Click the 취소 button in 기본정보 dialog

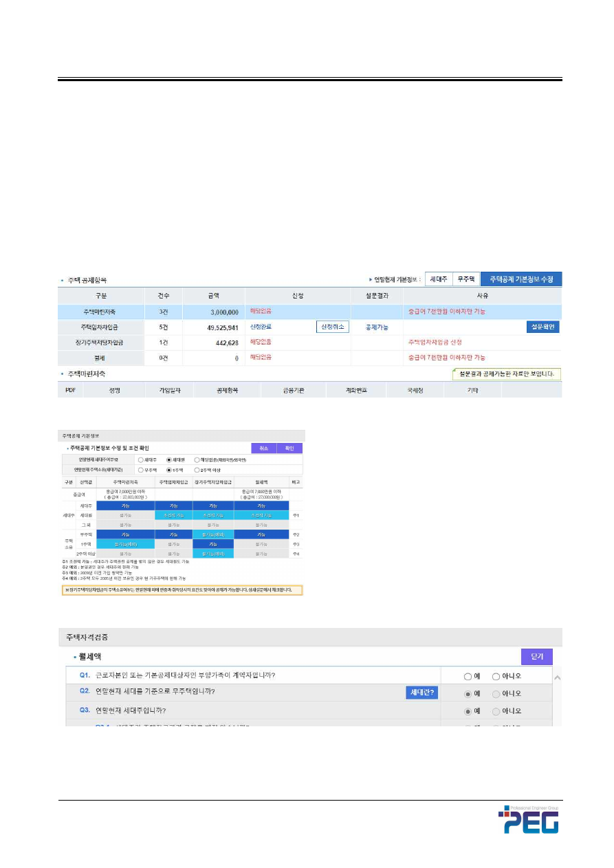point(263,448)
